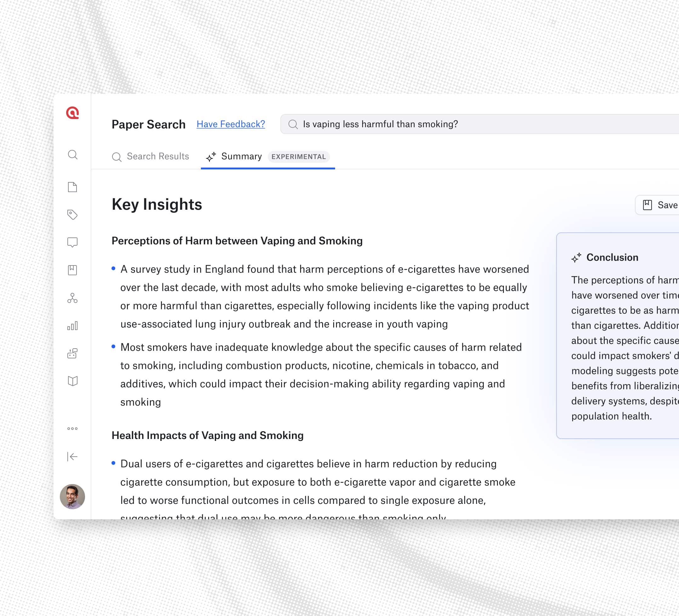Image resolution: width=679 pixels, height=616 pixels.
Task: Open the comments speech bubble icon
Action: coord(72,242)
